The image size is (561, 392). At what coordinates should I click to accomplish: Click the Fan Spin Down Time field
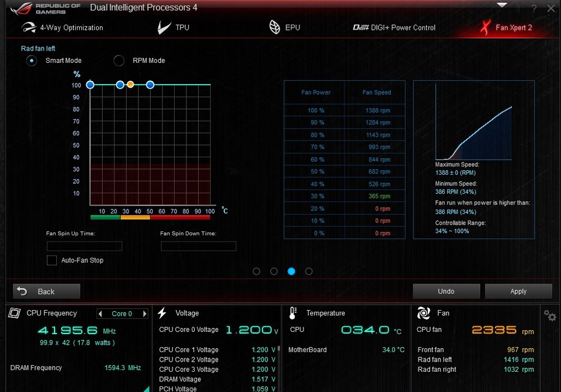pos(199,246)
